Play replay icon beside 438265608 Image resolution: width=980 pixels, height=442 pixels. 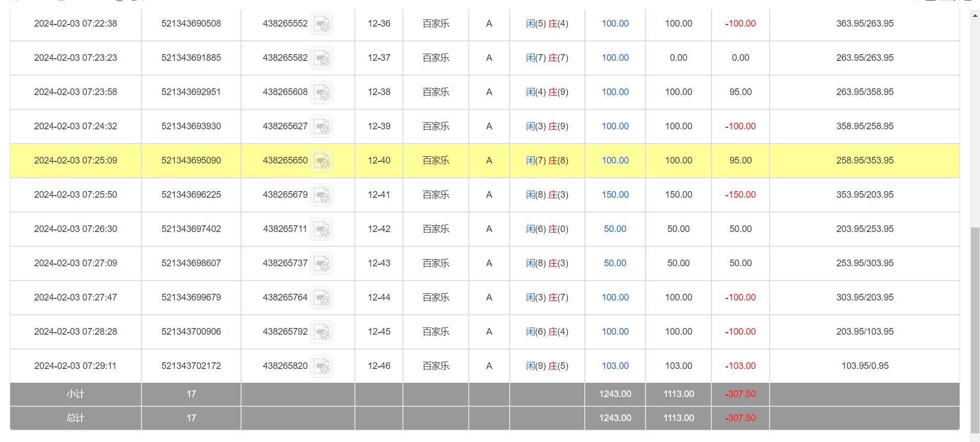coord(322,92)
